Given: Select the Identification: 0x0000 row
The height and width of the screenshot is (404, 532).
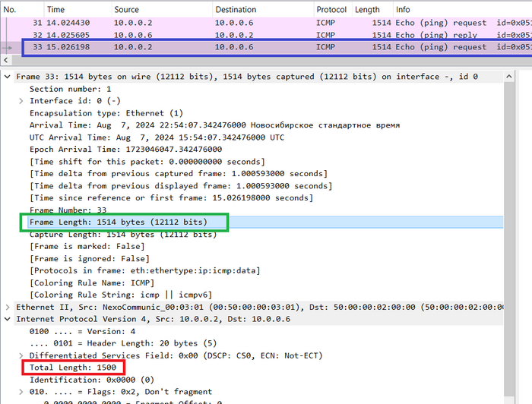Looking at the screenshot, I should (92, 380).
